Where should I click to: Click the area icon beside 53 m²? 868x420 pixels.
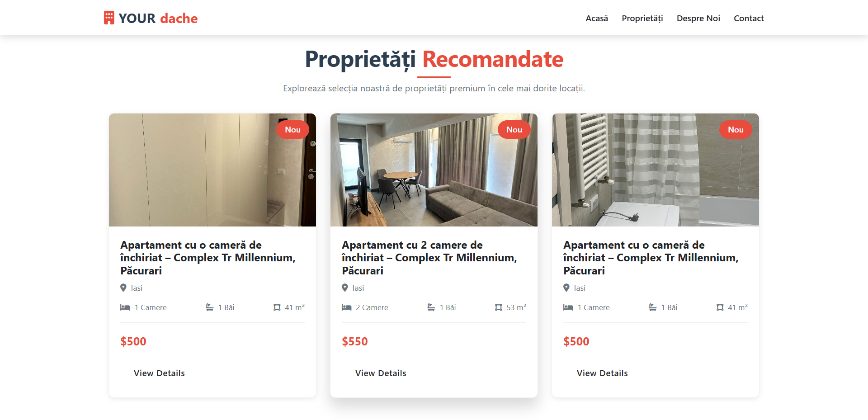499,307
